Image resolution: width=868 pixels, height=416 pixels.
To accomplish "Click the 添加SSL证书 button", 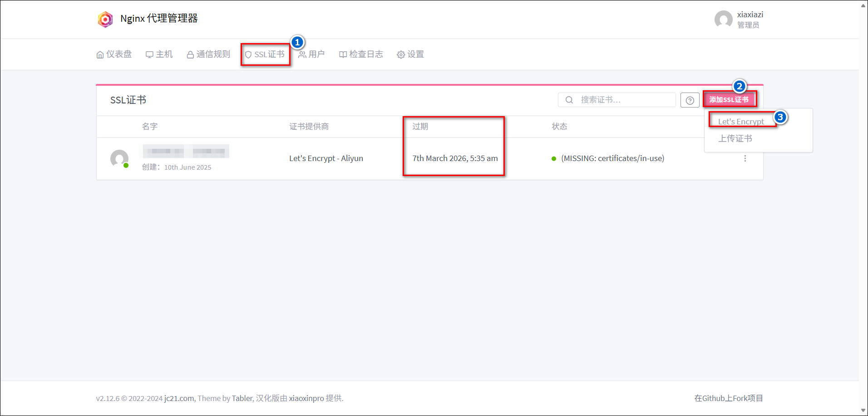I will click(729, 100).
